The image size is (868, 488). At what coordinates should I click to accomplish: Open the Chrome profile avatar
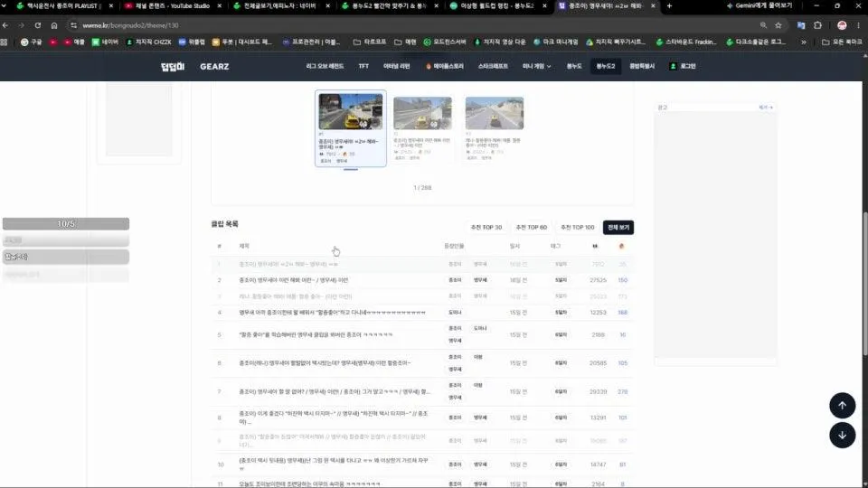[842, 25]
